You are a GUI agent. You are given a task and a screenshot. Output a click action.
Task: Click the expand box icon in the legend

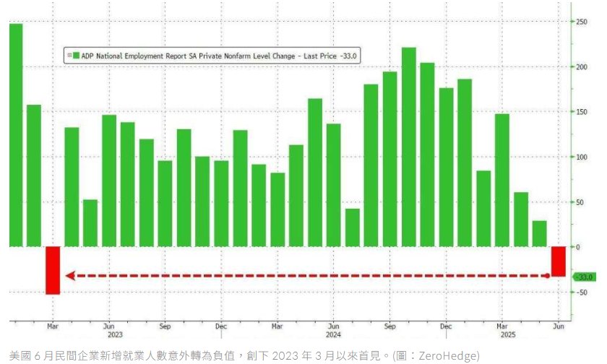click(69, 56)
